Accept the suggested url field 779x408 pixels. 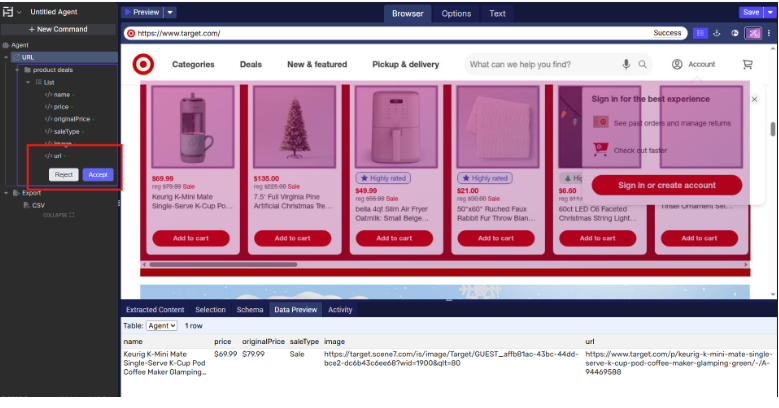[x=98, y=174]
